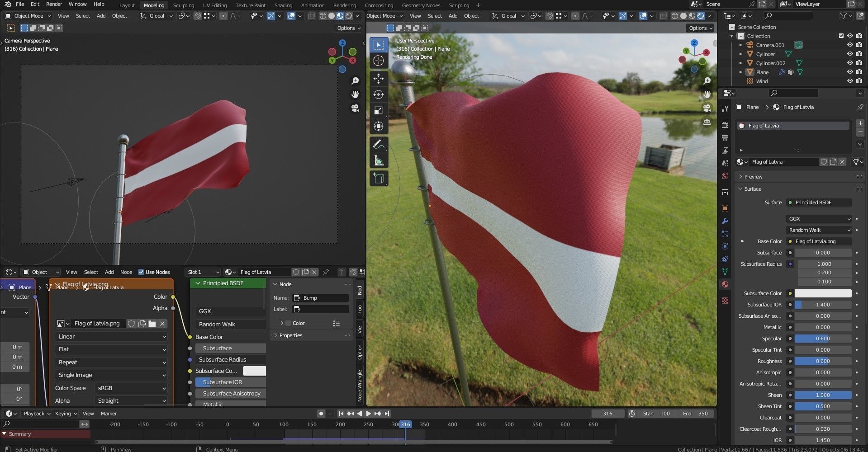Image resolution: width=868 pixels, height=452 pixels.
Task: Click Base Color Flag of Latvia.png link button
Action: [x=819, y=241]
